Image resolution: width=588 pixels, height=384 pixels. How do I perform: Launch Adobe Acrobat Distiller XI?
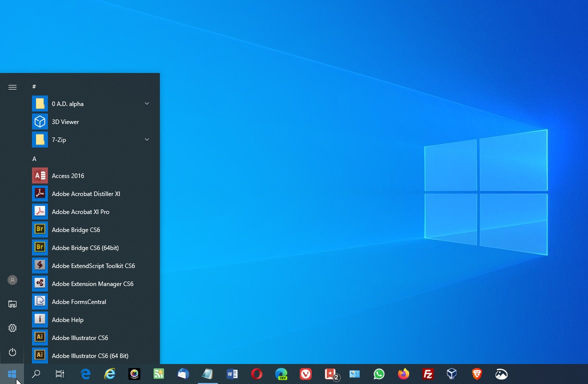(92, 193)
